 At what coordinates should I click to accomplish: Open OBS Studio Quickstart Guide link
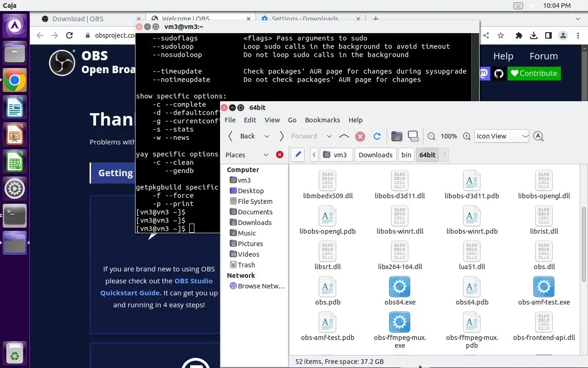[157, 287]
